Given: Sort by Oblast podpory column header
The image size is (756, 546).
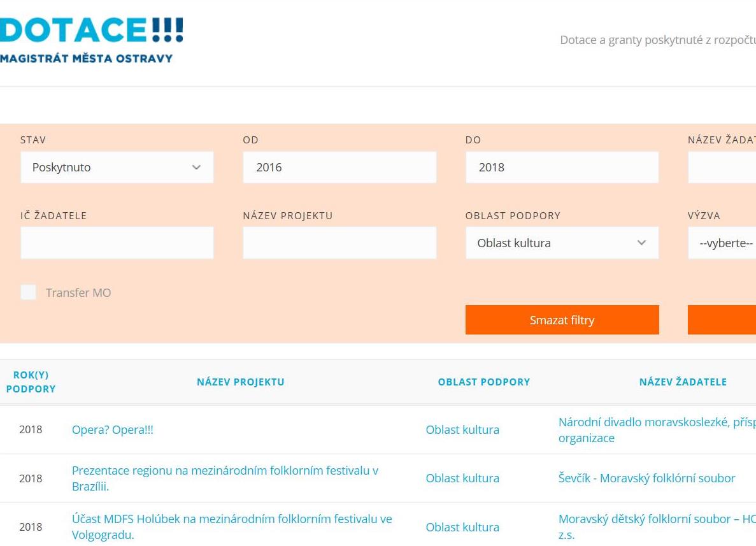Looking at the screenshot, I should coord(483,382).
